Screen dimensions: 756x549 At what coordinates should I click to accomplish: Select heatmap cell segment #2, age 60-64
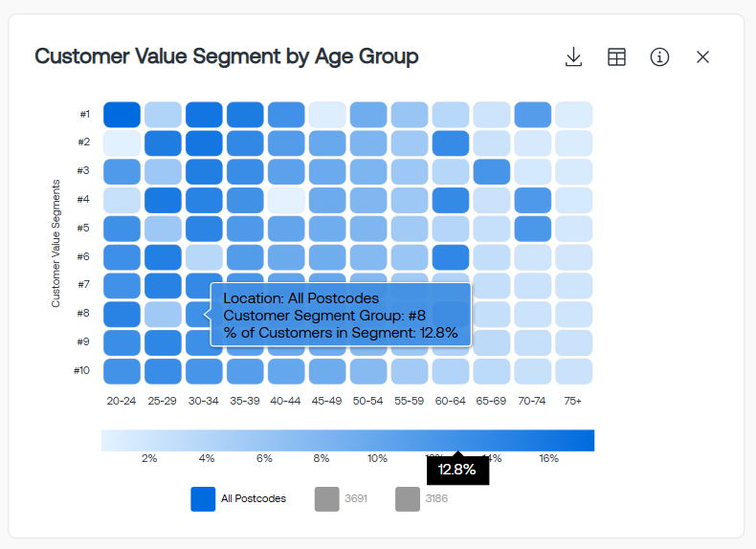click(x=451, y=143)
